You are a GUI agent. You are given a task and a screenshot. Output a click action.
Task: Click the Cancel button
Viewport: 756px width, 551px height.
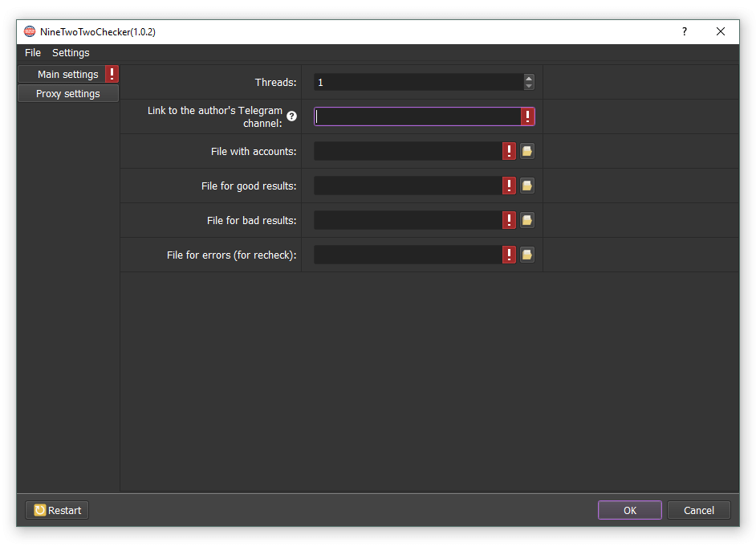point(698,510)
